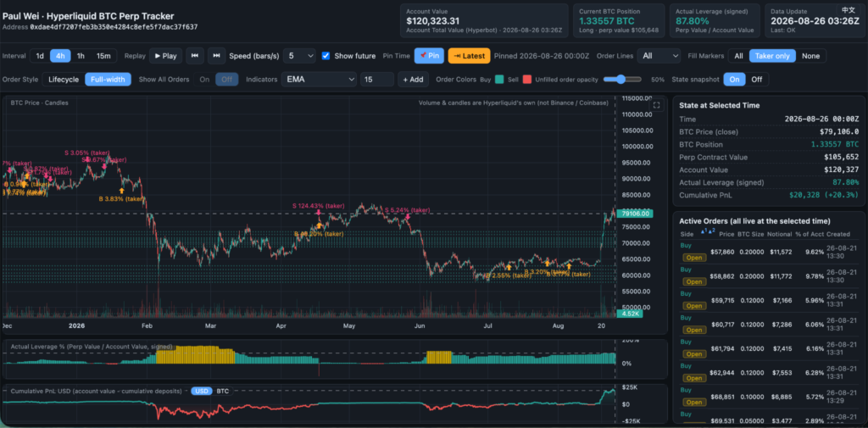Screen dimensions: 868x428
Task: Jump to Latest with the orange button
Action: (x=470, y=56)
